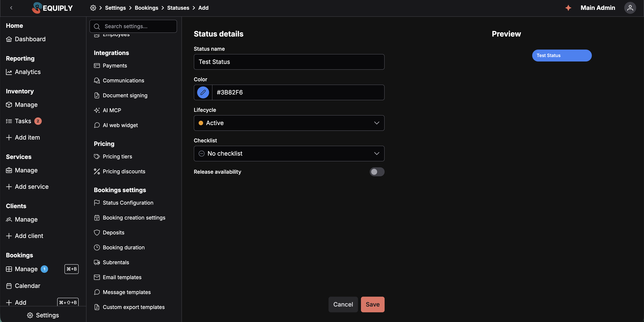Go to Bookings breadcrumb

(x=146, y=8)
